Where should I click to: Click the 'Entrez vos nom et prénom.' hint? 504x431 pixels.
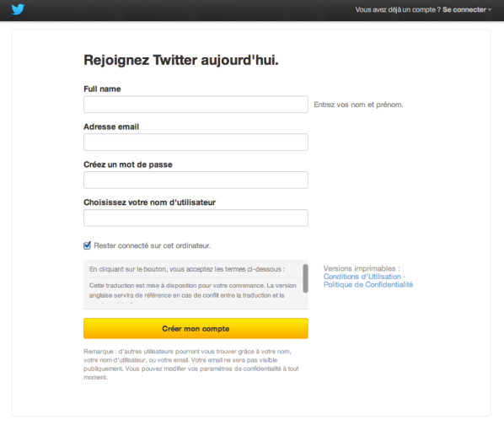click(x=358, y=105)
